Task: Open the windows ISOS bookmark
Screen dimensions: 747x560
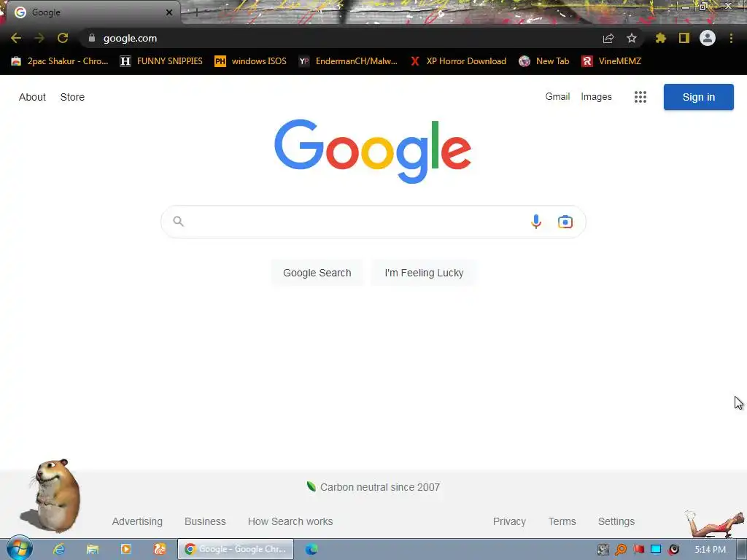Action: coord(250,61)
